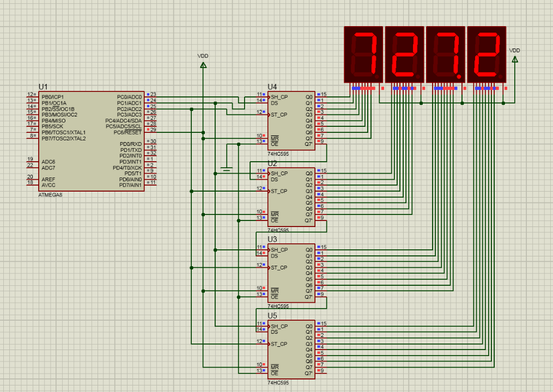Click the Q7' output label on U5
Image resolution: width=553 pixels, height=392 pixels.
coord(308,373)
